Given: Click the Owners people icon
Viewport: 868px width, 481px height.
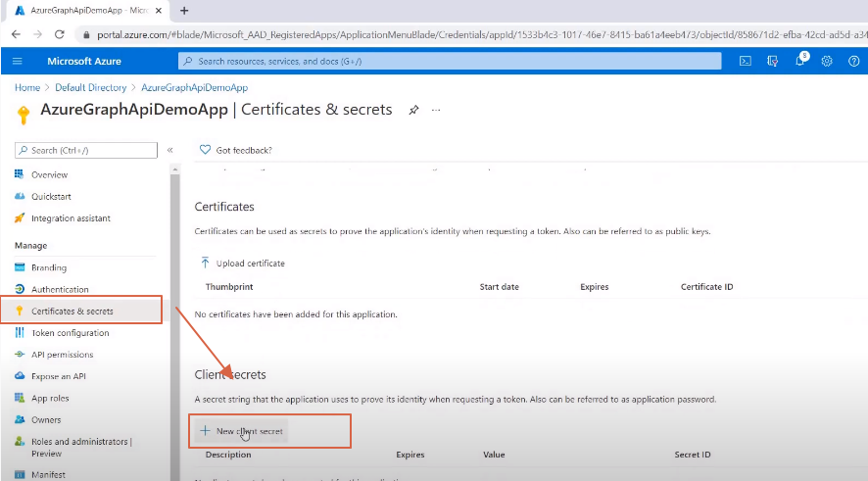Looking at the screenshot, I should point(20,419).
